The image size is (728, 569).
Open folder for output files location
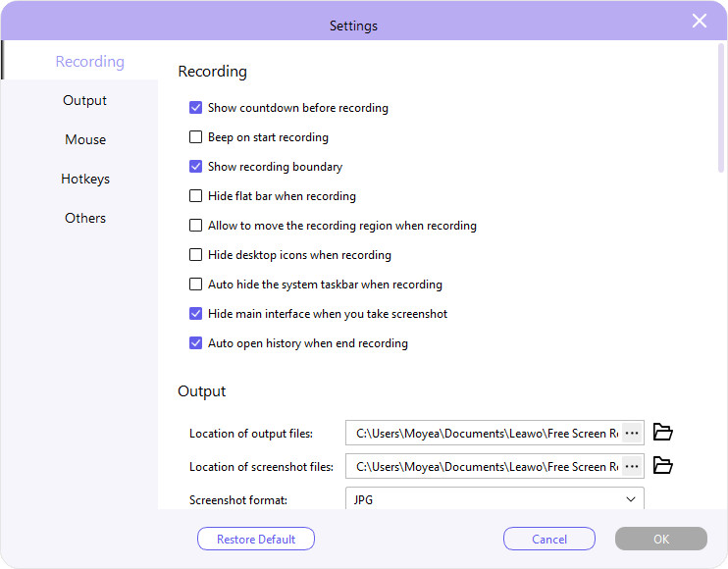[663, 432]
